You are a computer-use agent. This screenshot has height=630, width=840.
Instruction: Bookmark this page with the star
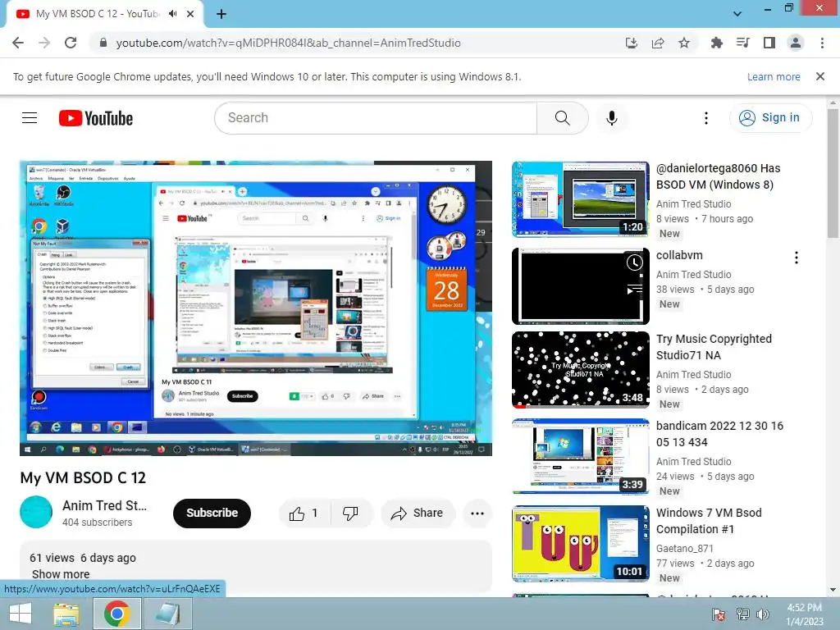[x=684, y=43]
